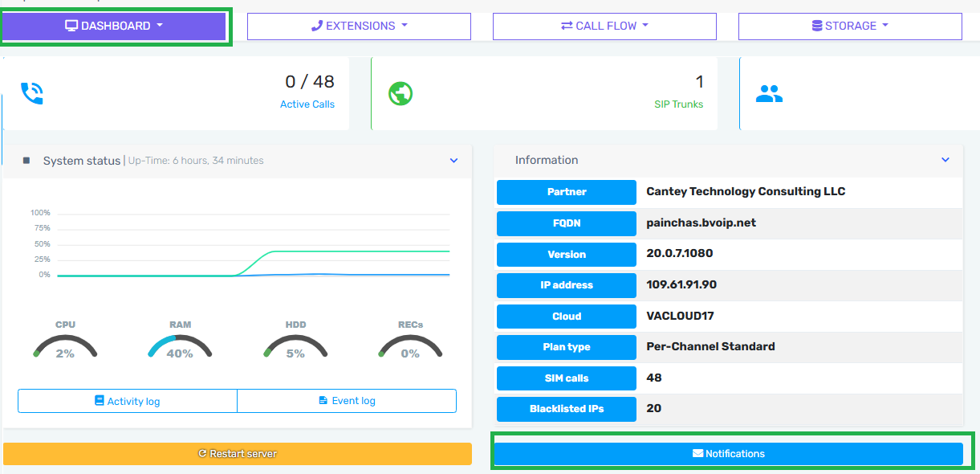Open the Extensions dropdown menu
Image resolution: width=980 pixels, height=474 pixels.
click(359, 26)
